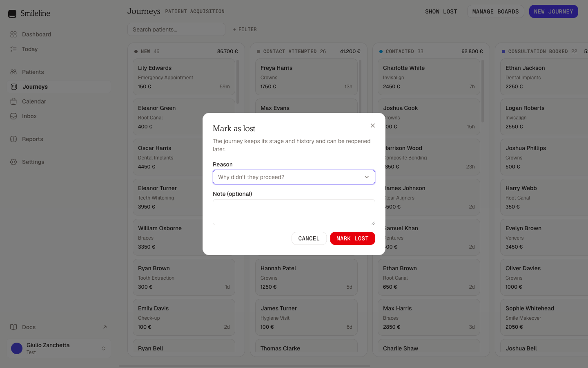Click the New column status dot
The image size is (588, 368).
pyautogui.click(x=136, y=52)
